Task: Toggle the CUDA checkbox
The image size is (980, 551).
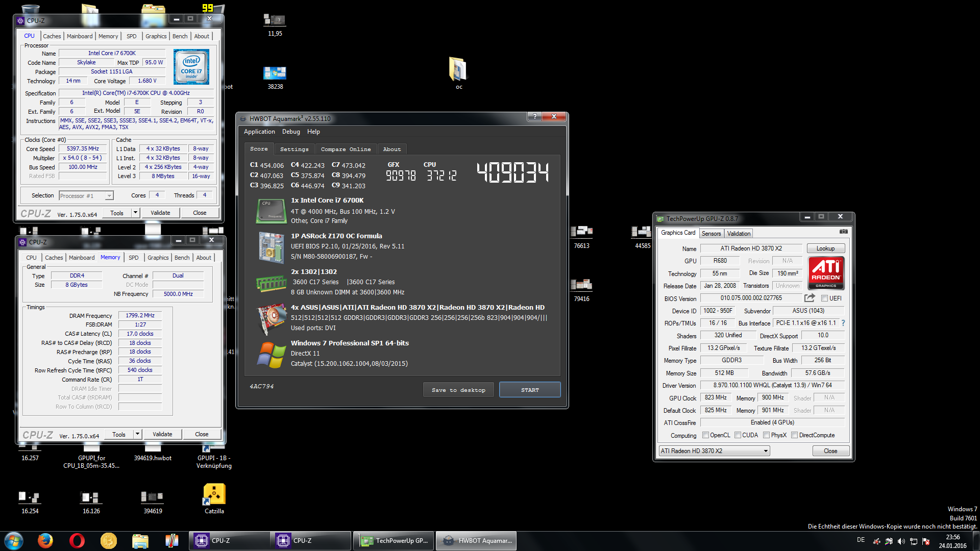Action: (738, 435)
